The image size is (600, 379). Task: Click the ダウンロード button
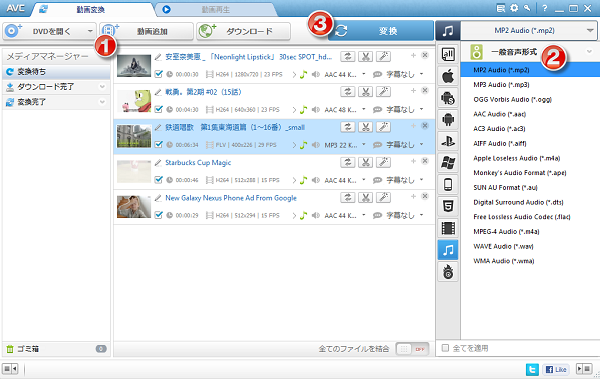243,31
